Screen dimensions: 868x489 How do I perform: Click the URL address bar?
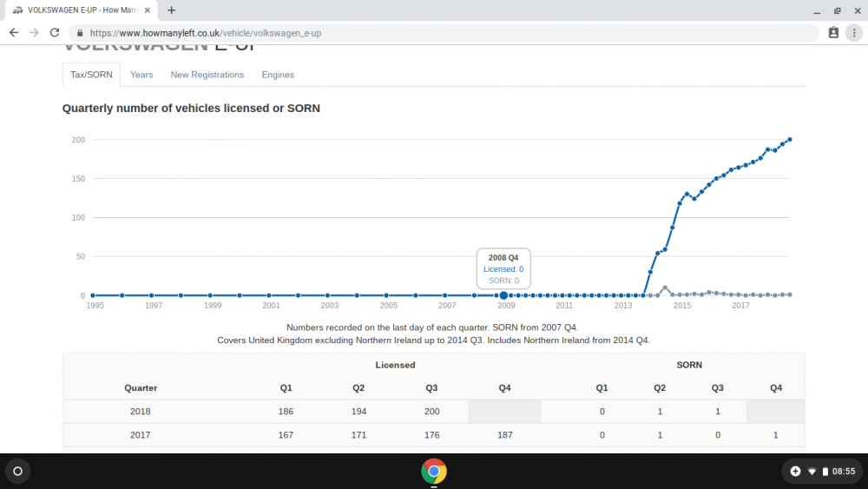pyautogui.click(x=443, y=33)
